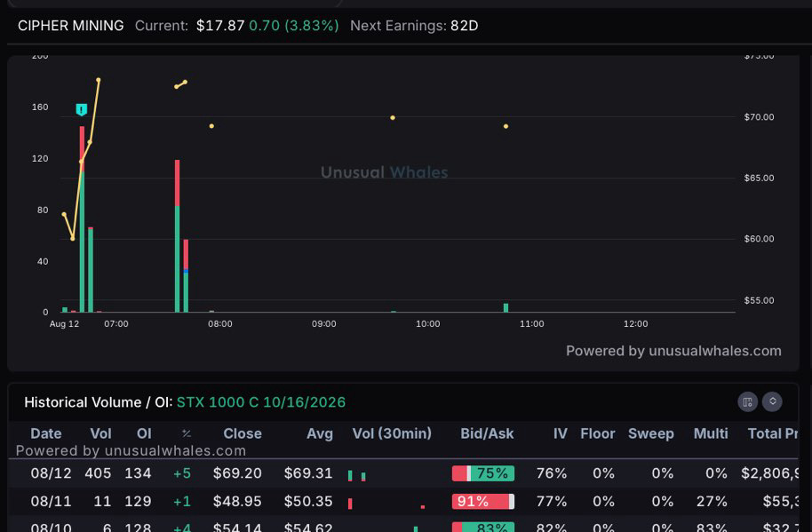Click the 129 open interest cell
This screenshot has height=532, width=812.
click(138, 501)
